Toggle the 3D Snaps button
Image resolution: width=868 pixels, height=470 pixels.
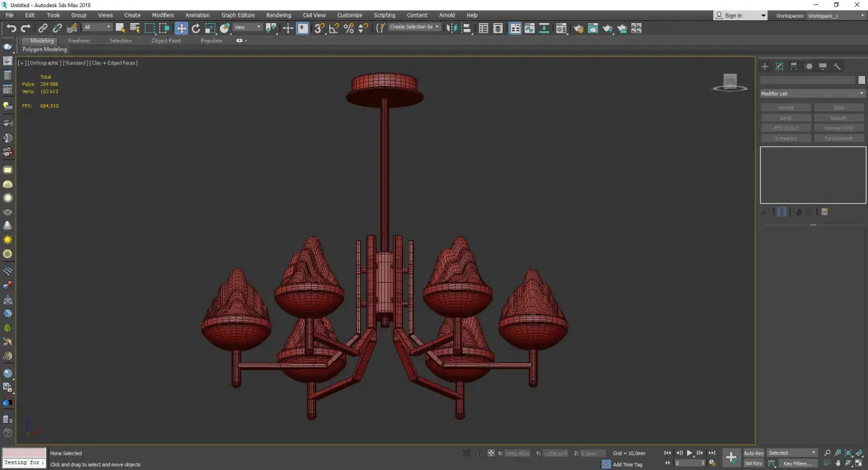tap(319, 28)
